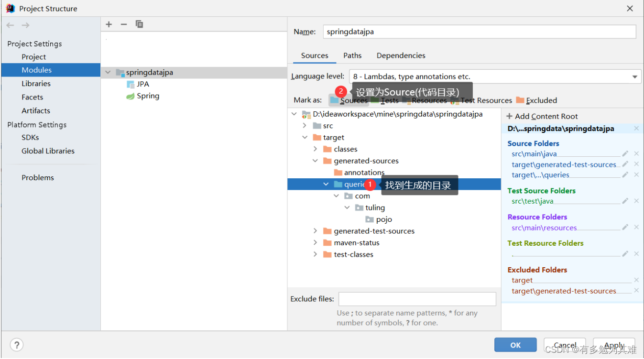
Task: Collapse the com package folder
Action: click(337, 196)
